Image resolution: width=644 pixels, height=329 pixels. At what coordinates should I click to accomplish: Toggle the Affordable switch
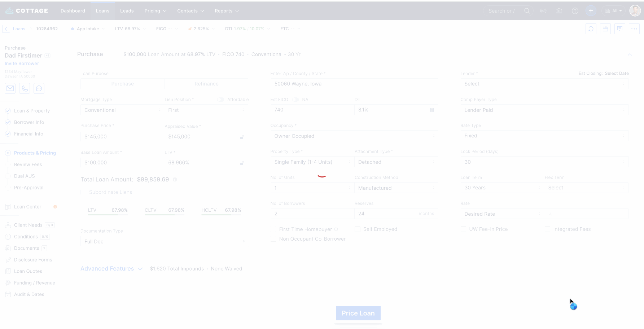pos(220,100)
